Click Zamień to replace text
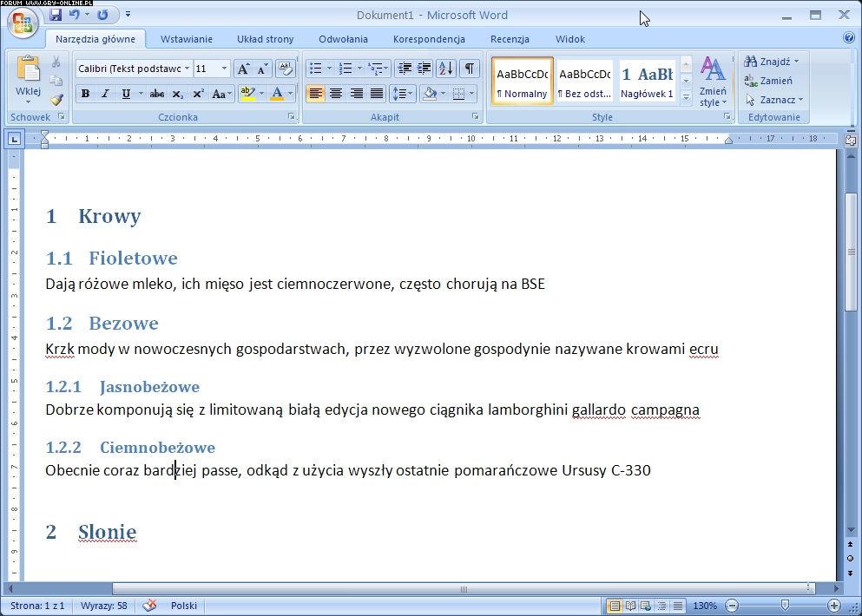The image size is (862, 616). [x=768, y=81]
